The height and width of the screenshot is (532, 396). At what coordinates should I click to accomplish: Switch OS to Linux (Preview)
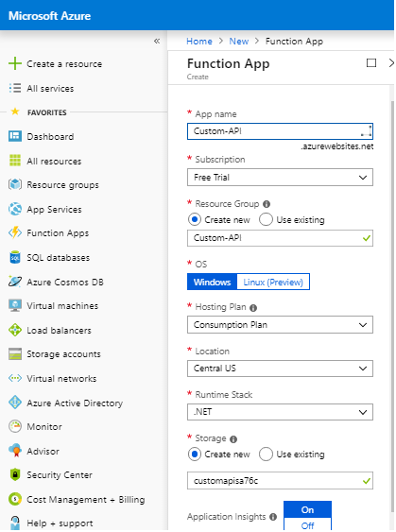click(273, 282)
